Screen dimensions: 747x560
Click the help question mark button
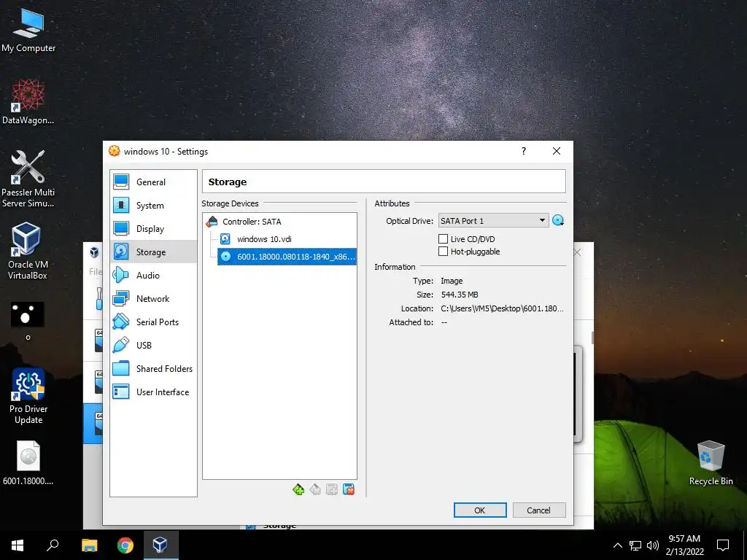(524, 151)
